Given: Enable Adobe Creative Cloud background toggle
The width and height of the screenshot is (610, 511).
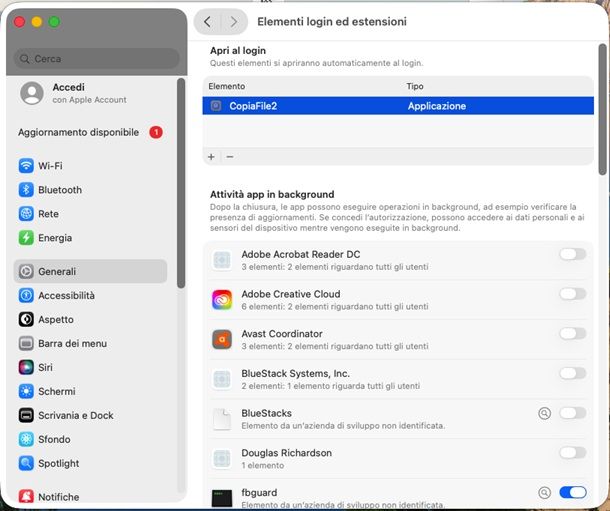Looking at the screenshot, I should point(573,294).
